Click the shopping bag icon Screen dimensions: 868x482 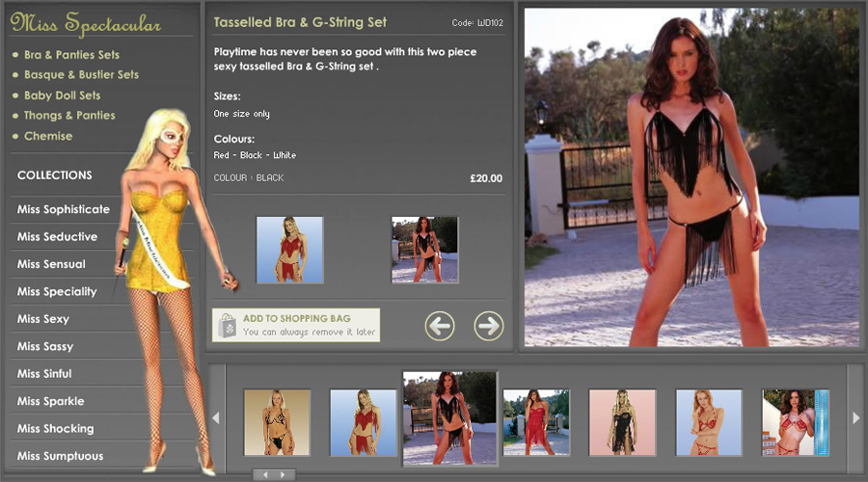click(x=227, y=325)
